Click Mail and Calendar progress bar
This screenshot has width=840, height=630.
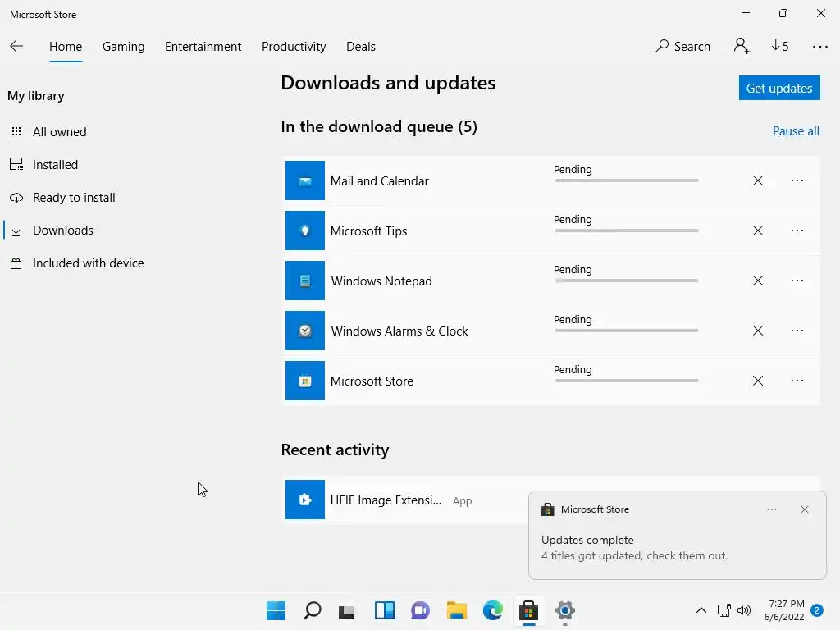(x=626, y=180)
